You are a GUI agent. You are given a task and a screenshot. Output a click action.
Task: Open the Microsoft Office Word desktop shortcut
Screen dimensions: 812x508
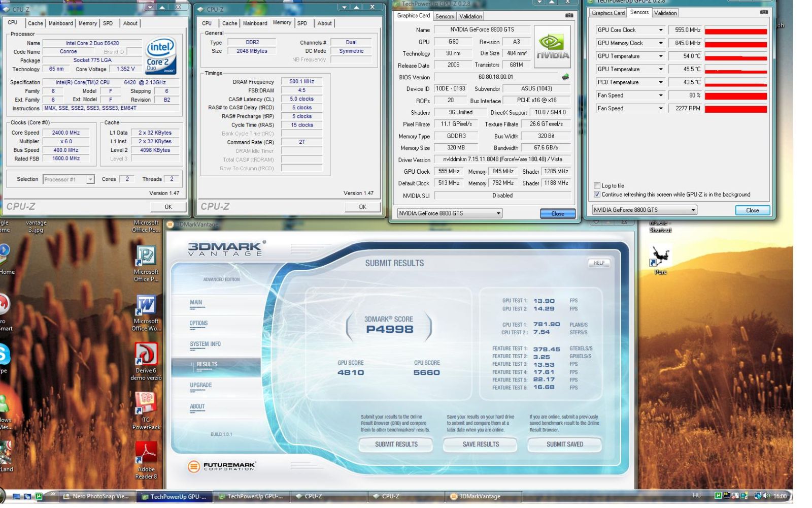point(146,313)
